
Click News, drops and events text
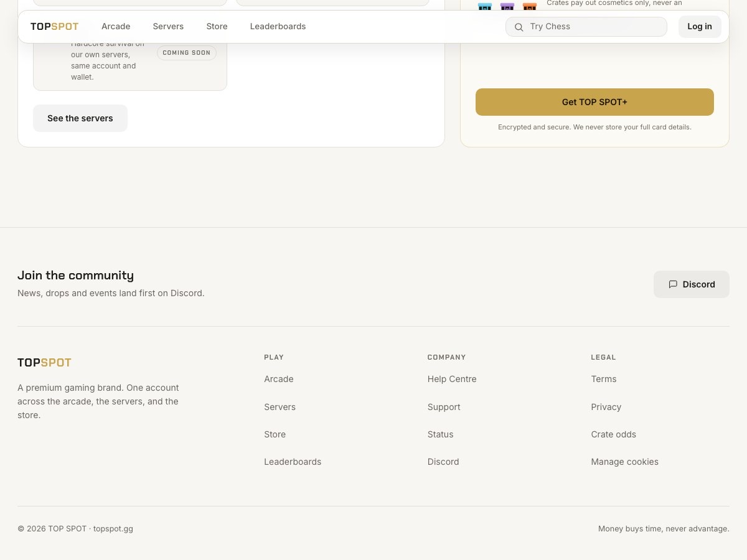point(111,293)
